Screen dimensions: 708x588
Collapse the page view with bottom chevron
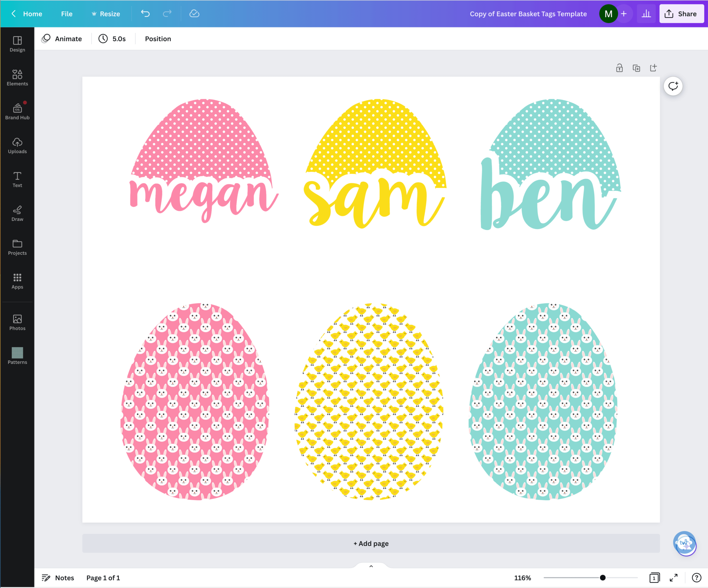(x=370, y=566)
